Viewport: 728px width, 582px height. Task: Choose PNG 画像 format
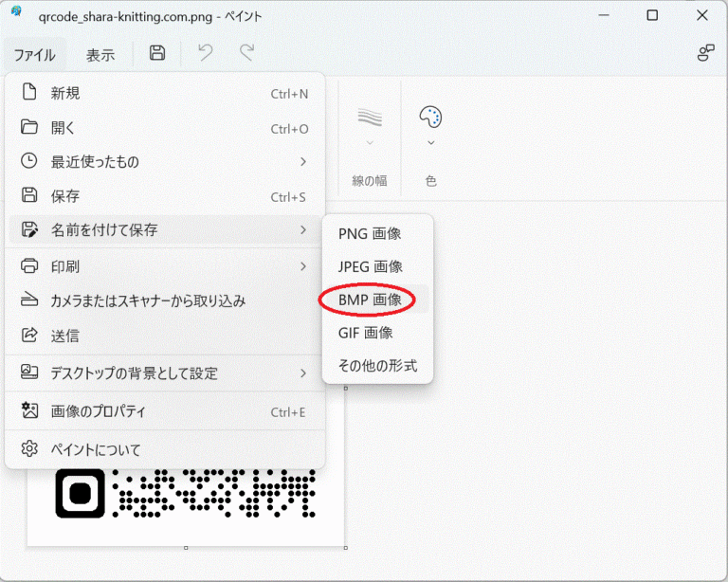(x=370, y=234)
